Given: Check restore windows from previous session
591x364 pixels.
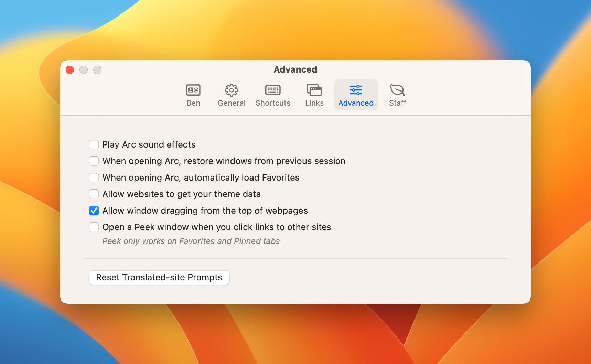Looking at the screenshot, I should (x=94, y=161).
